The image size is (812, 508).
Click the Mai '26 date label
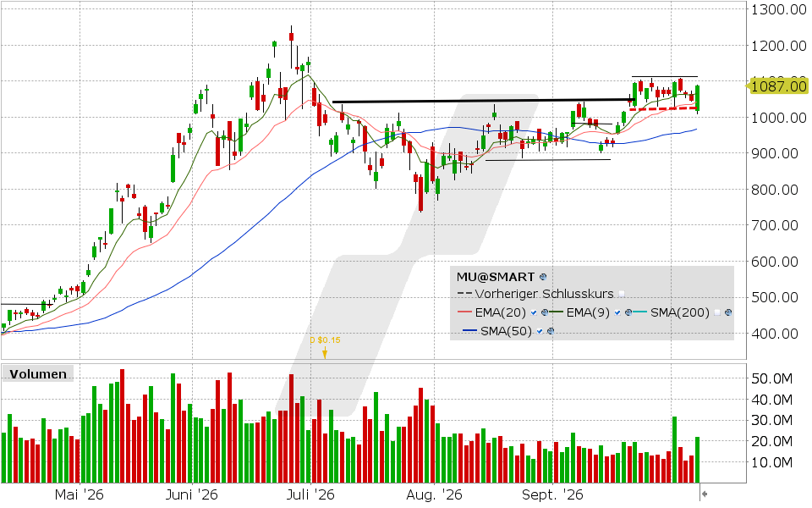(x=80, y=494)
